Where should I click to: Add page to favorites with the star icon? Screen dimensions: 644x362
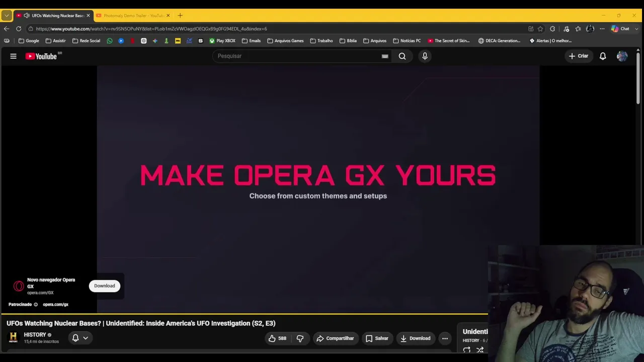click(x=540, y=29)
